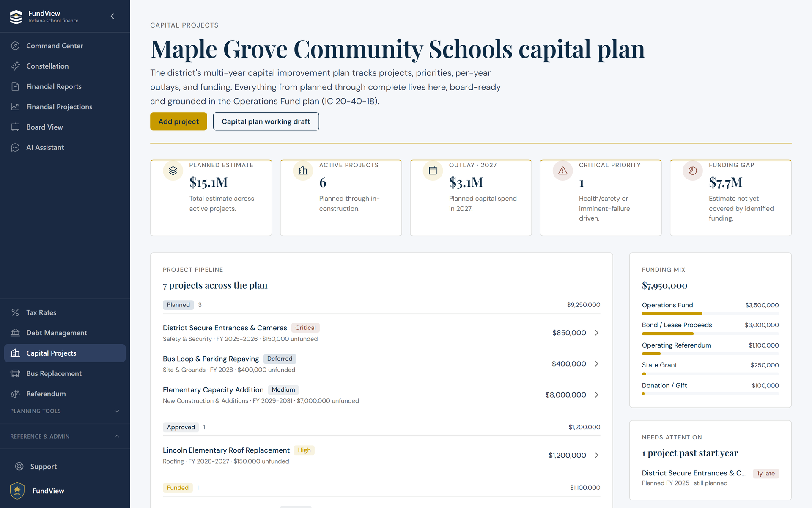Click the Constellation sparkle icon
Image resolution: width=812 pixels, height=508 pixels.
[x=15, y=66]
